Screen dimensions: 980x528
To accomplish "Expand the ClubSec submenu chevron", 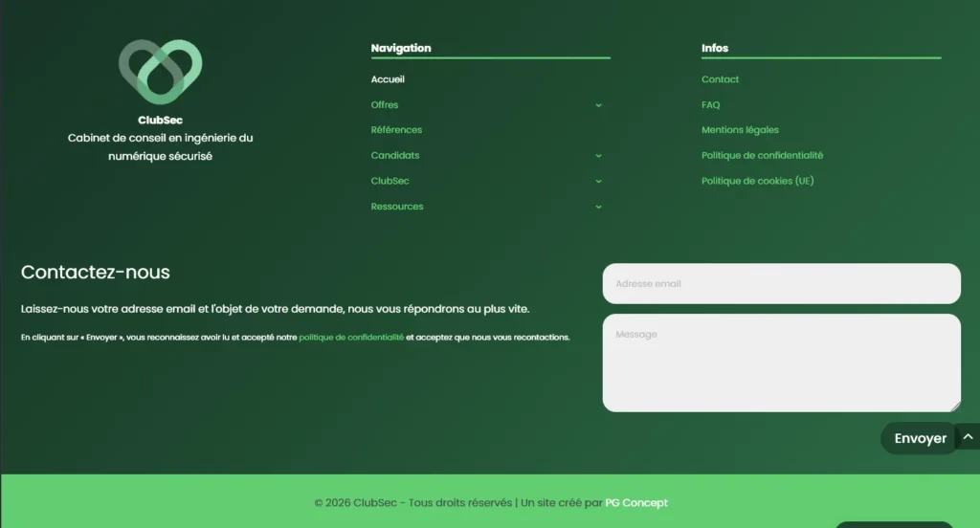I will point(598,181).
